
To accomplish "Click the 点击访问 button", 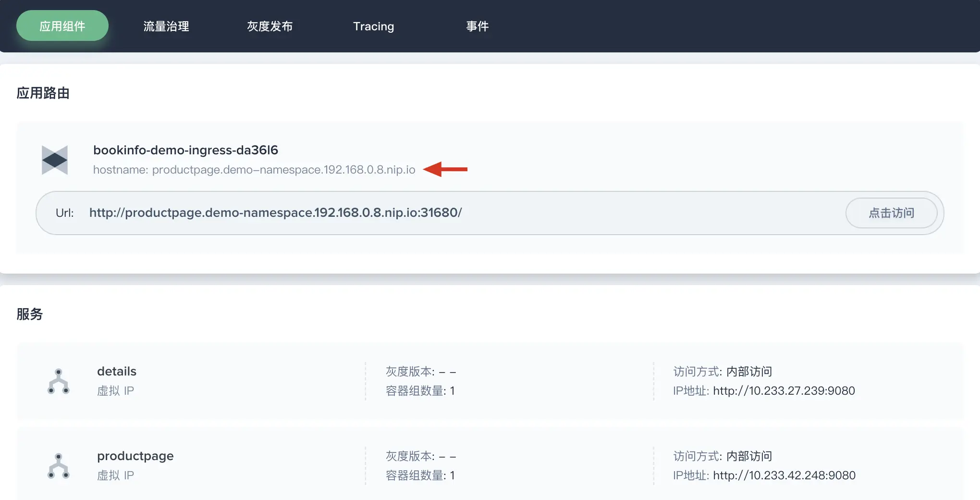I will pos(892,213).
